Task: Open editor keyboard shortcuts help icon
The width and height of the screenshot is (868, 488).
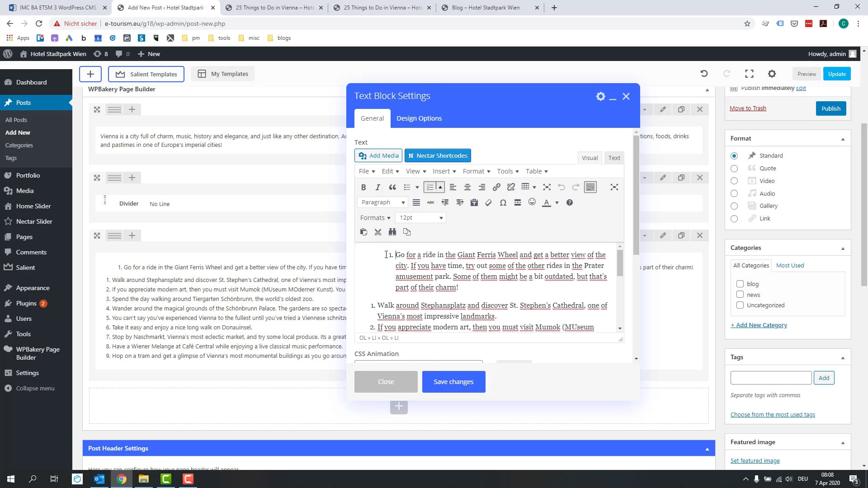Action: click(x=570, y=202)
